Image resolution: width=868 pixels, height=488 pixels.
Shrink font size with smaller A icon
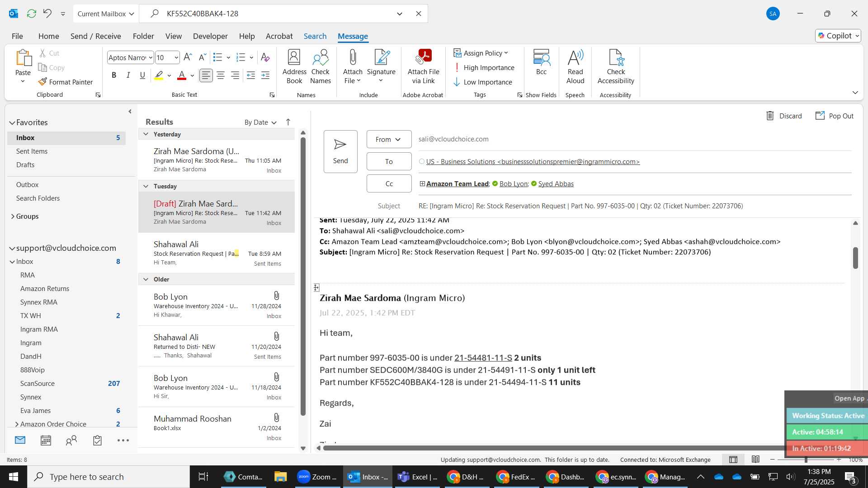click(x=202, y=57)
